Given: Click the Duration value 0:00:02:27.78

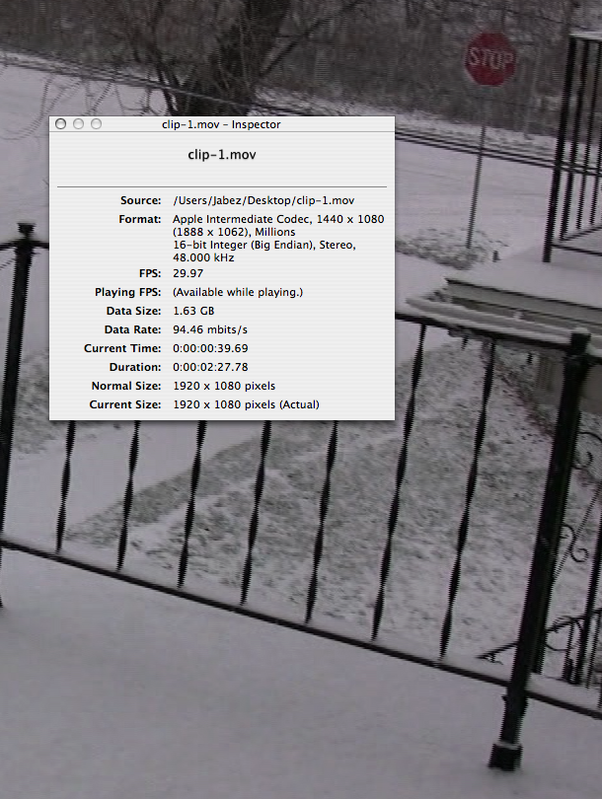Looking at the screenshot, I should (210, 367).
